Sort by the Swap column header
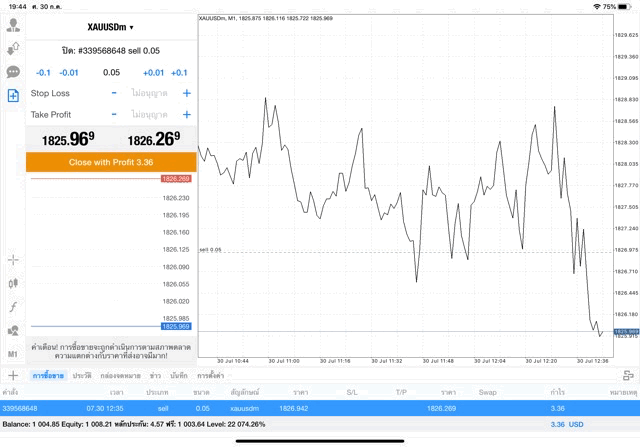Viewport: 640px width, 447px height. (488, 392)
